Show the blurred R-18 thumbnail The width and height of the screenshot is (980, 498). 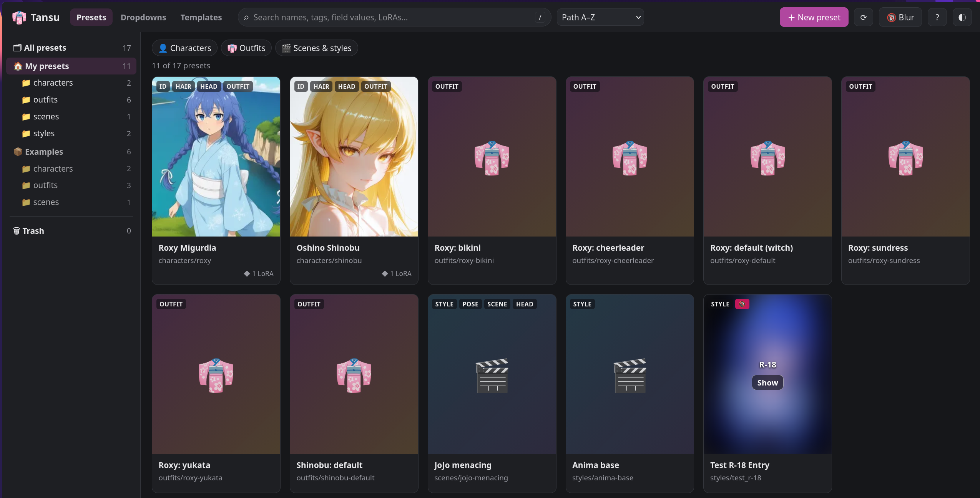tap(767, 382)
